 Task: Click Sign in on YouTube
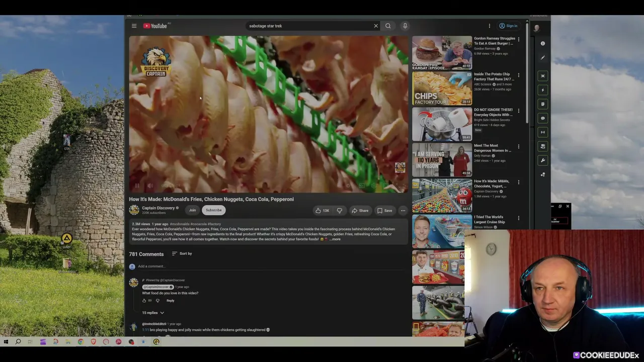508,26
